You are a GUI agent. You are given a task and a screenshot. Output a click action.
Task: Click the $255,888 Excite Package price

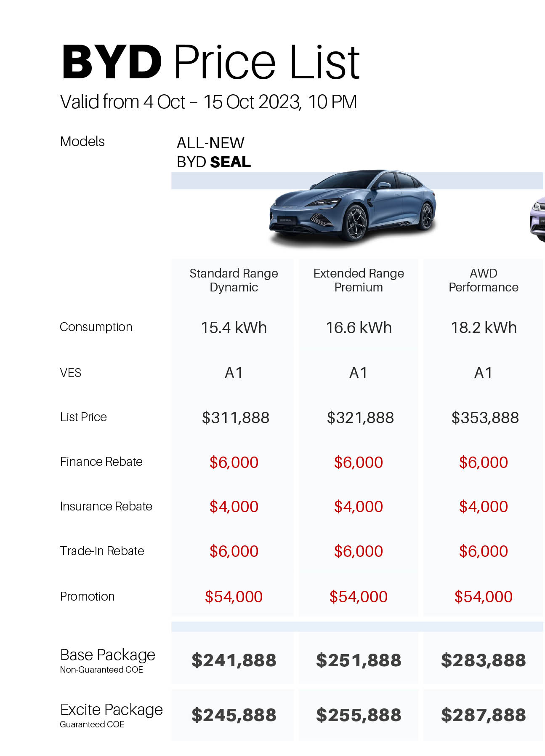pyautogui.click(x=359, y=715)
